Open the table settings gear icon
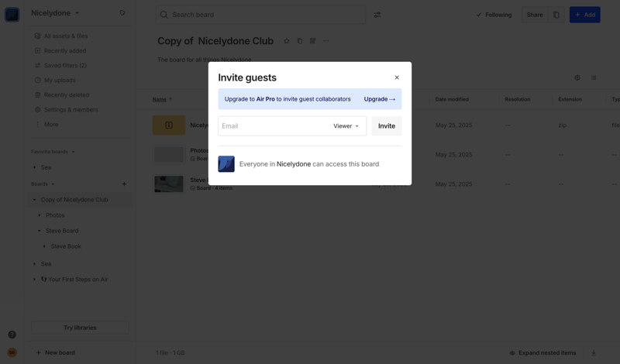 [577, 78]
